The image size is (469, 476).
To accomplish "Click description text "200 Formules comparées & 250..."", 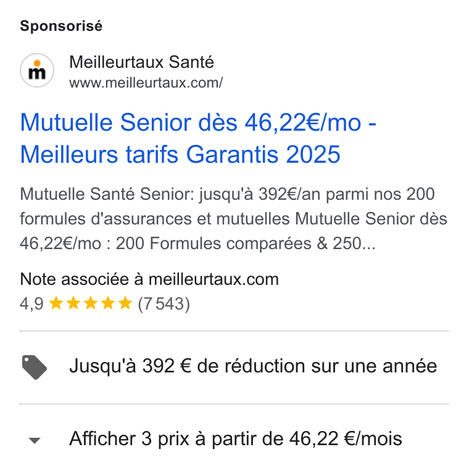I will [x=246, y=244].
